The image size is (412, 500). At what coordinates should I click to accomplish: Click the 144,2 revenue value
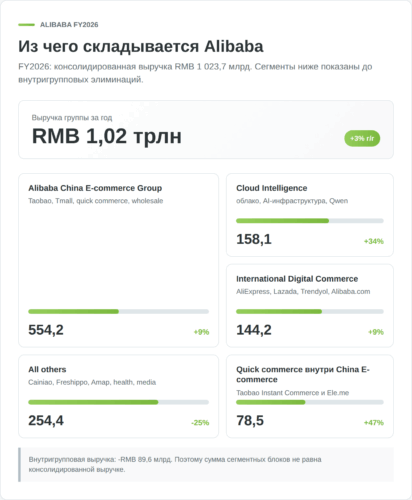click(x=254, y=330)
